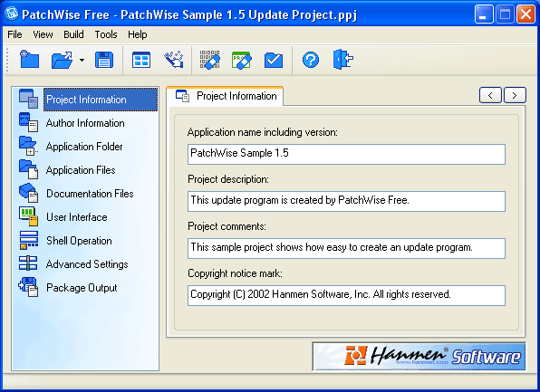Click the Copyright notice mark field

[346, 295]
